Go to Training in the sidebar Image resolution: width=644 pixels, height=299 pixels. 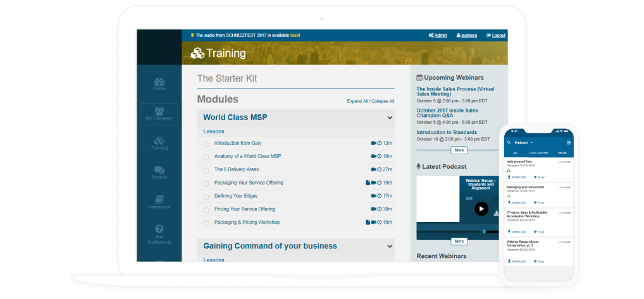(x=159, y=143)
